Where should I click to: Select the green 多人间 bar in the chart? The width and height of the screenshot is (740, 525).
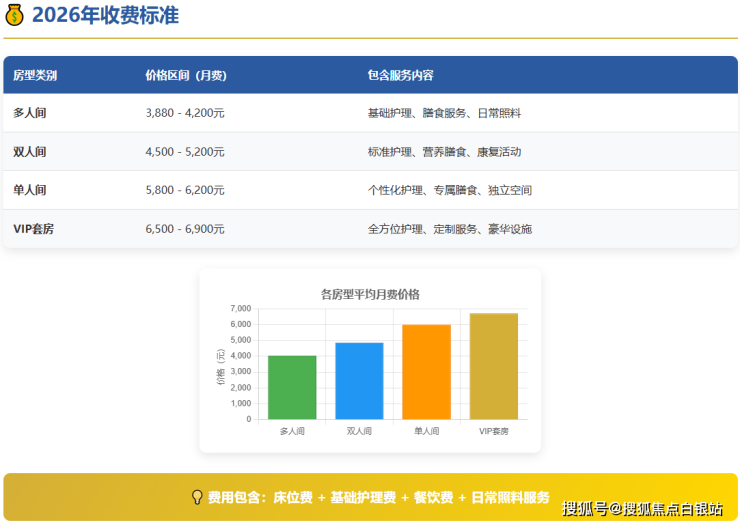(x=292, y=387)
